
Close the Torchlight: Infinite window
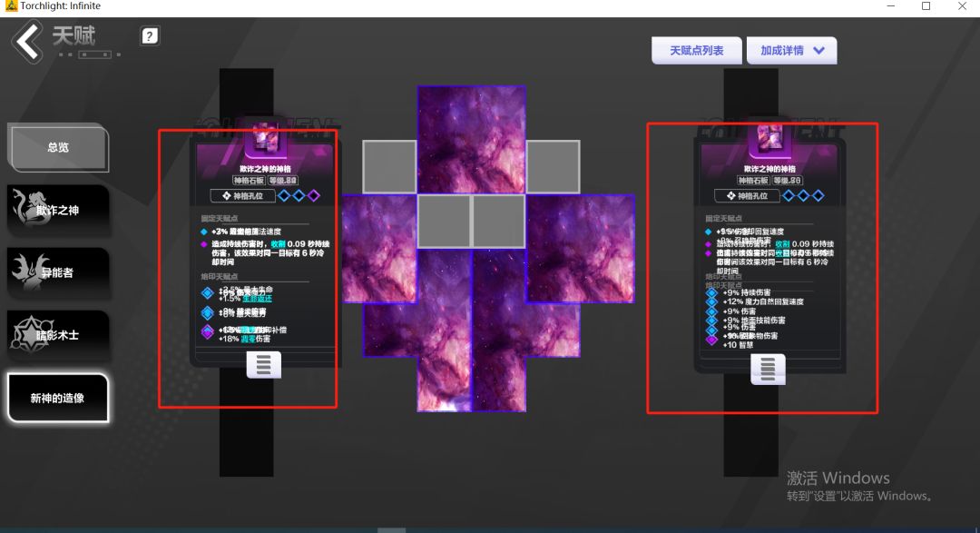tap(962, 6)
